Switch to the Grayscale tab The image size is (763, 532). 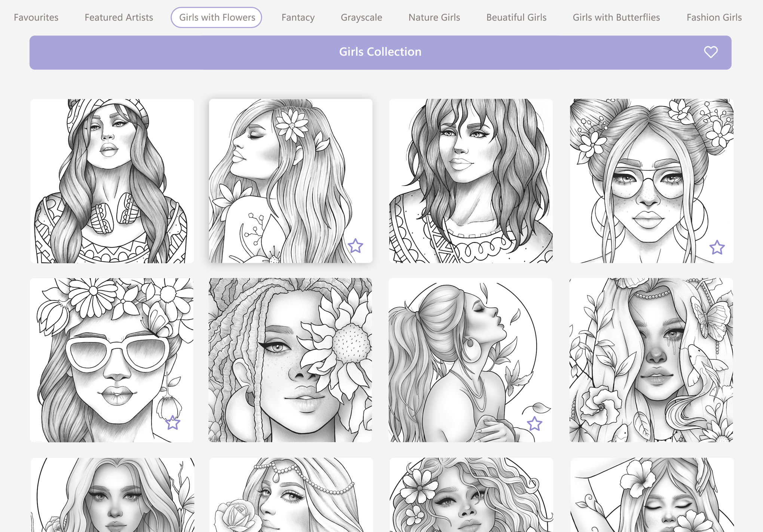361,17
